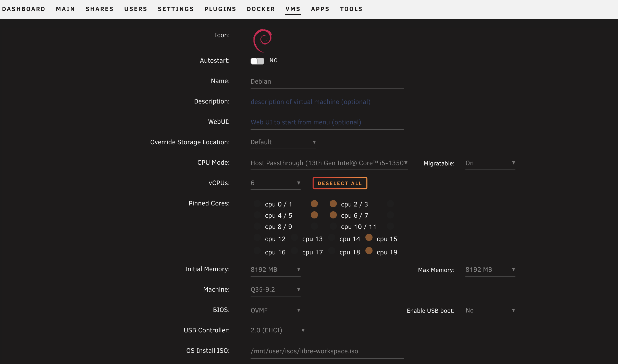Click the Debian swirl VM icon
618x364 pixels.
point(263,40)
